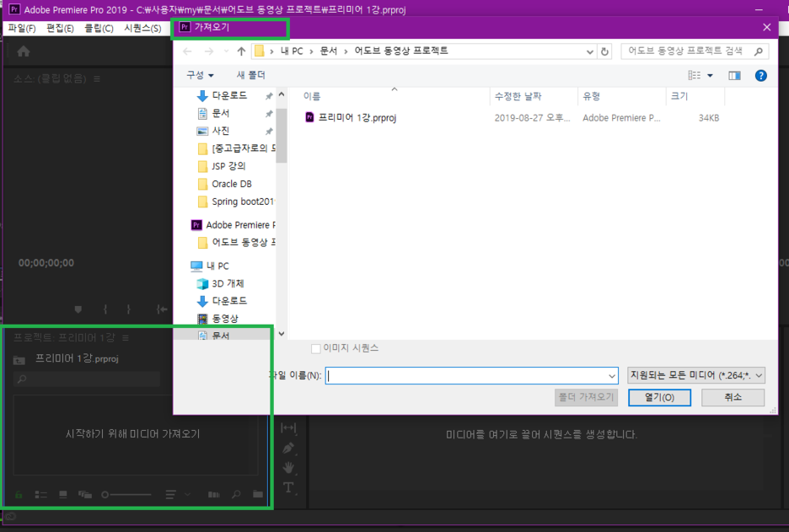
Task: Switch Project panel to icon view
Action: point(63,495)
